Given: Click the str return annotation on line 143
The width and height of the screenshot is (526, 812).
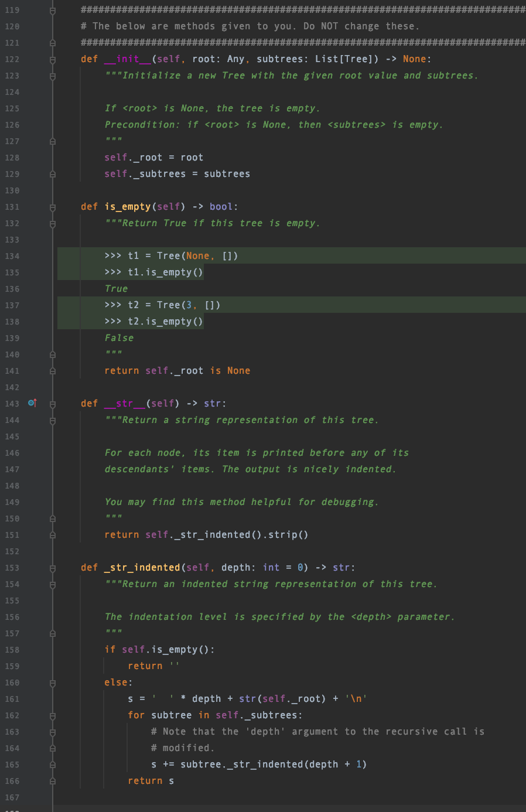Looking at the screenshot, I should (212, 403).
